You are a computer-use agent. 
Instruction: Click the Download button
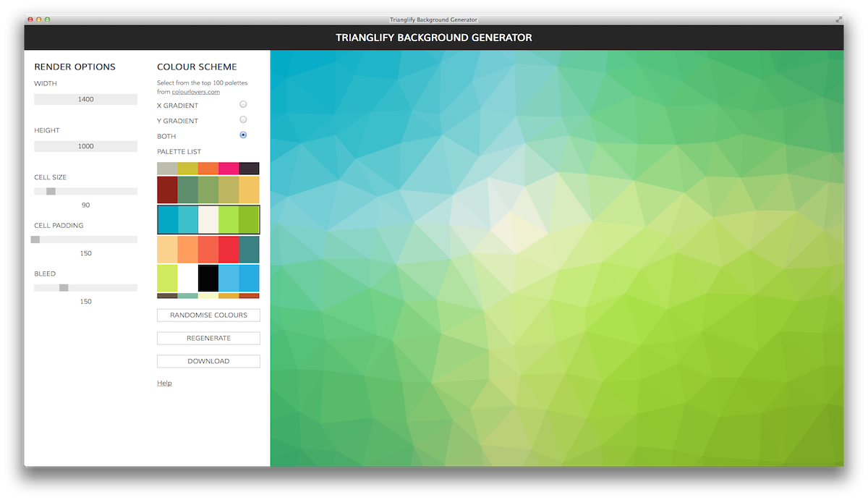208,361
